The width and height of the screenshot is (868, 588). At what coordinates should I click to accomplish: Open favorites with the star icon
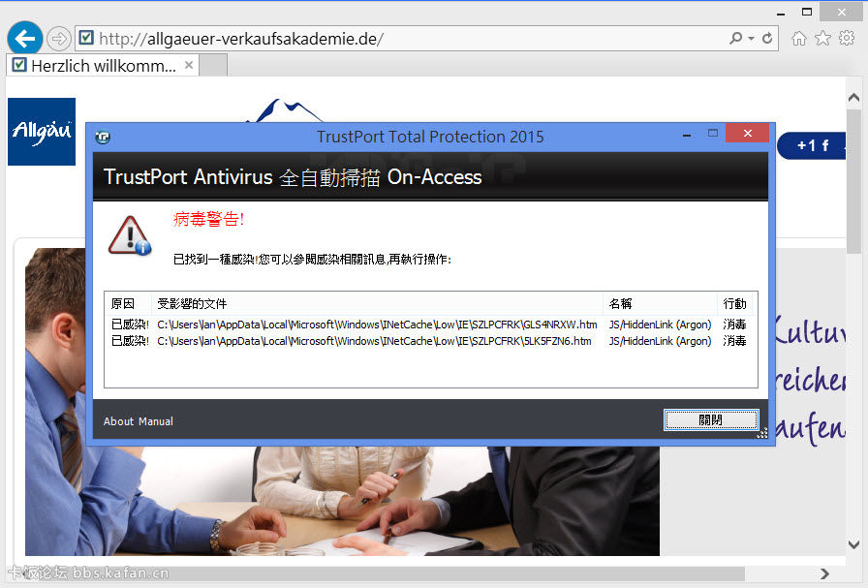pyautogui.click(x=822, y=39)
